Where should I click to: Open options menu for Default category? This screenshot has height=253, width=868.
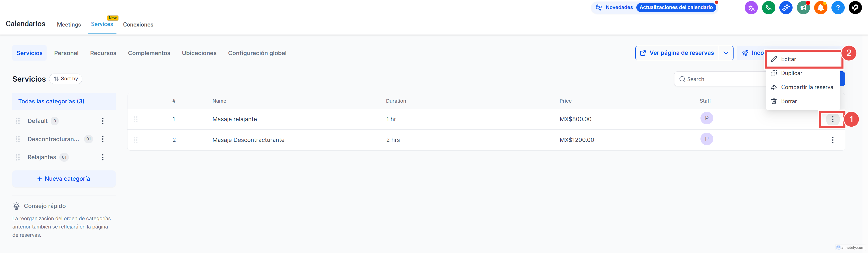point(103,121)
